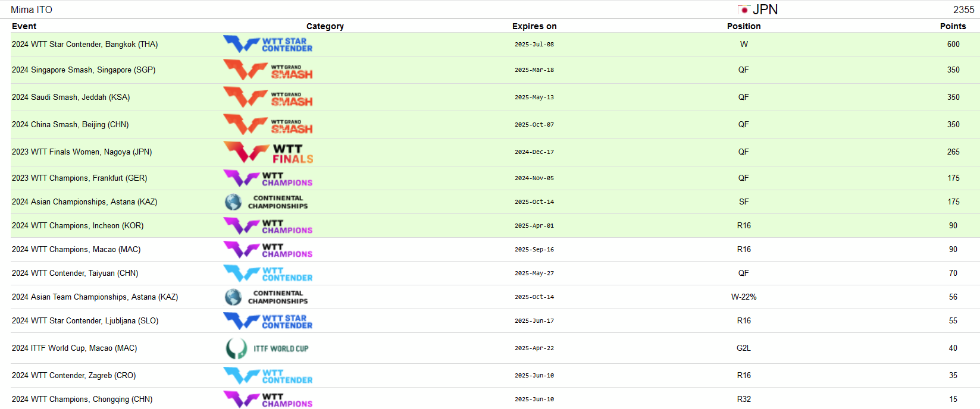
Task: Select 2023 WTT Finals Women, Nagoya (JPN)
Action: point(82,152)
